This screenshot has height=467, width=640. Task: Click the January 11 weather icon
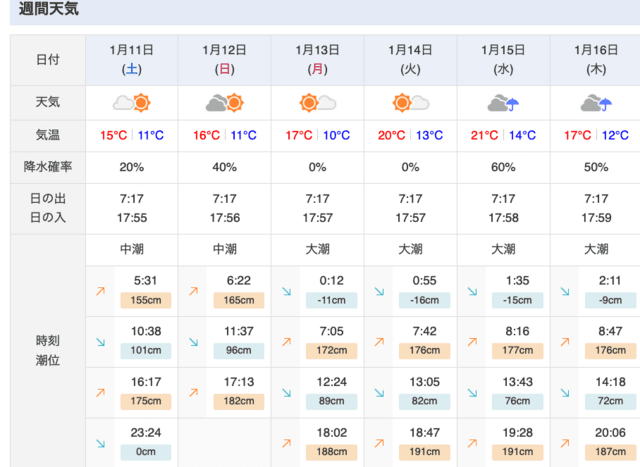point(132,102)
